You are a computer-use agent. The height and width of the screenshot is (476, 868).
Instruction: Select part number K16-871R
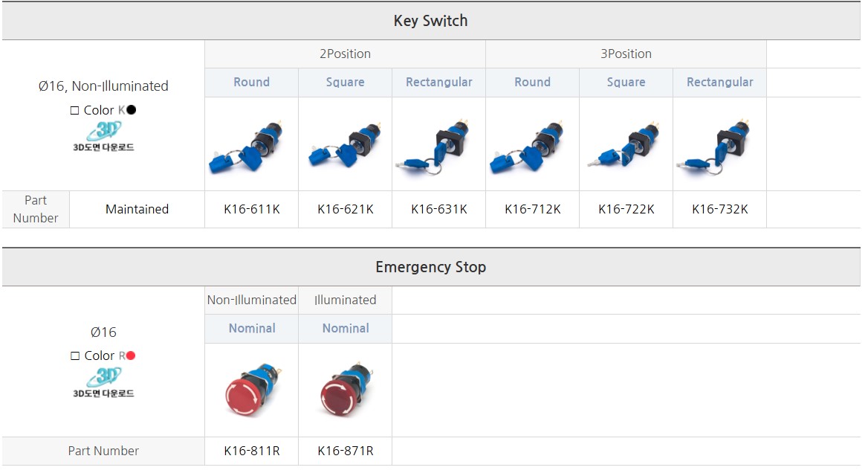346,451
